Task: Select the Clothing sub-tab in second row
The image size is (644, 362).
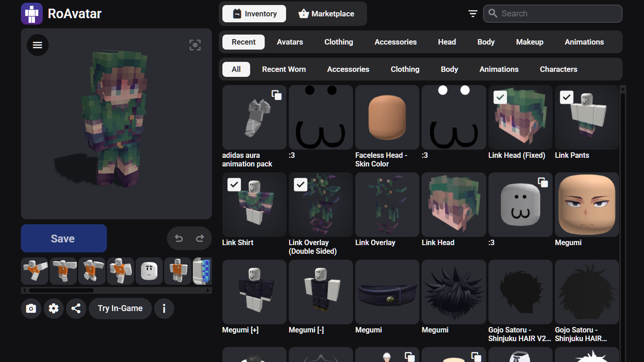Action: 405,69
